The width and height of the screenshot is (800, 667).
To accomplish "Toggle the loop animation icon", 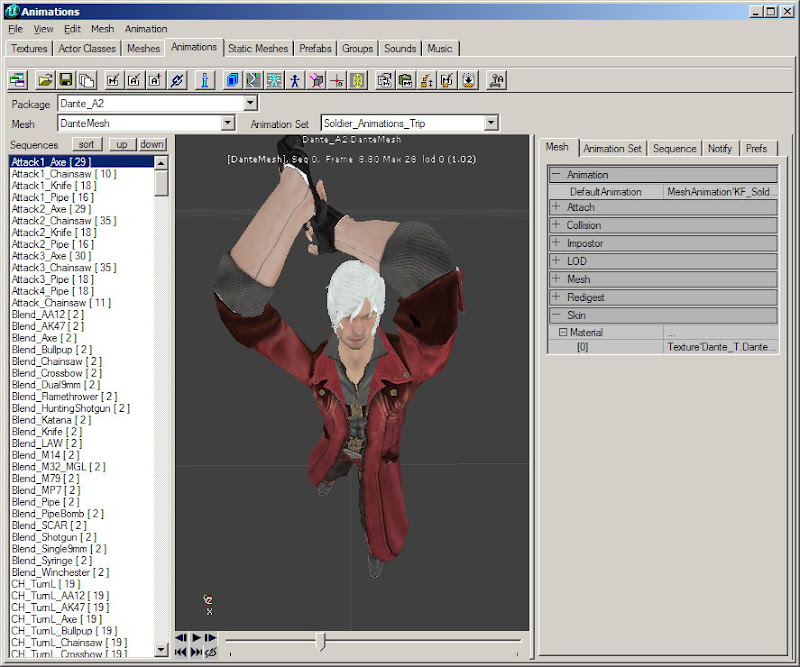I will tap(211, 651).
